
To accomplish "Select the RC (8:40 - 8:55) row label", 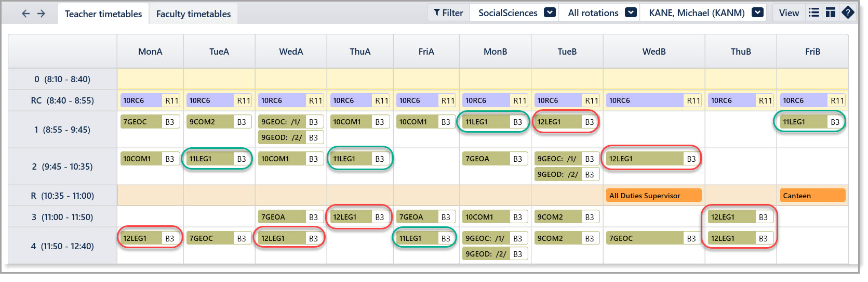I will pos(62,100).
